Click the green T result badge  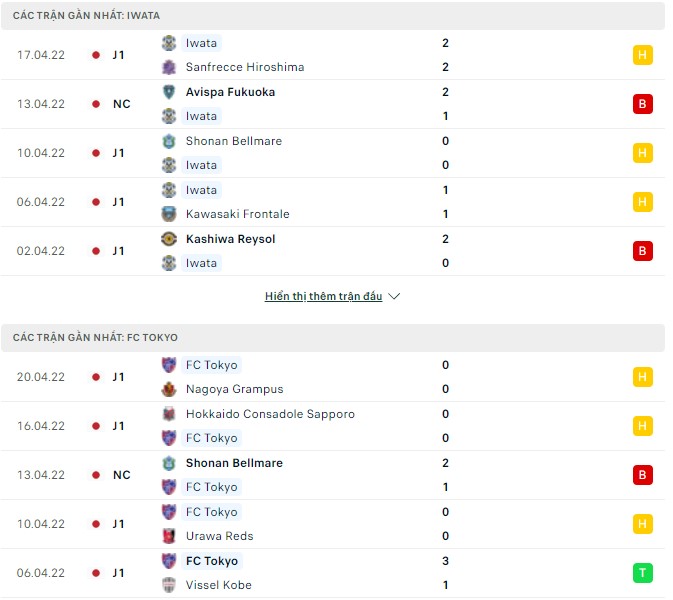pyautogui.click(x=643, y=573)
